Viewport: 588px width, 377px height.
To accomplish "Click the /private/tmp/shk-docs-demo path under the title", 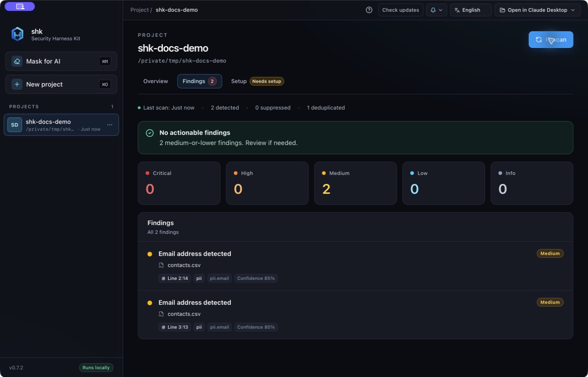I will pyautogui.click(x=182, y=61).
